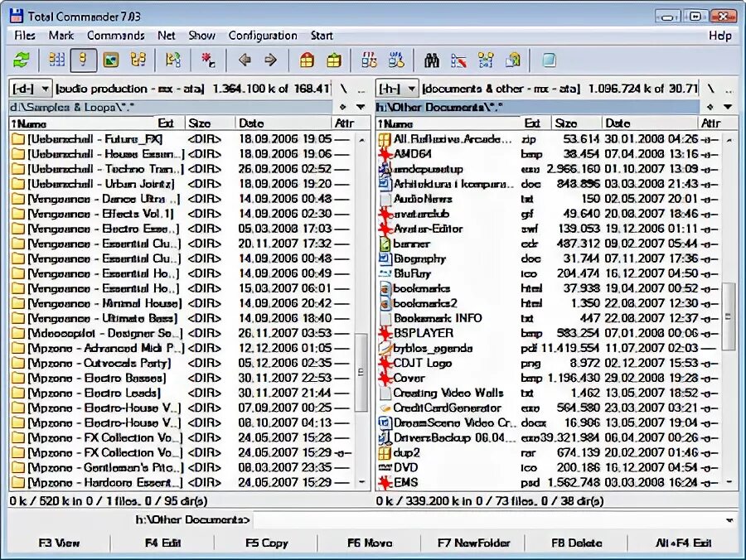The height and width of the screenshot is (560, 746).
Task: Toggle the pressed Full details view button
Action: tap(83, 60)
